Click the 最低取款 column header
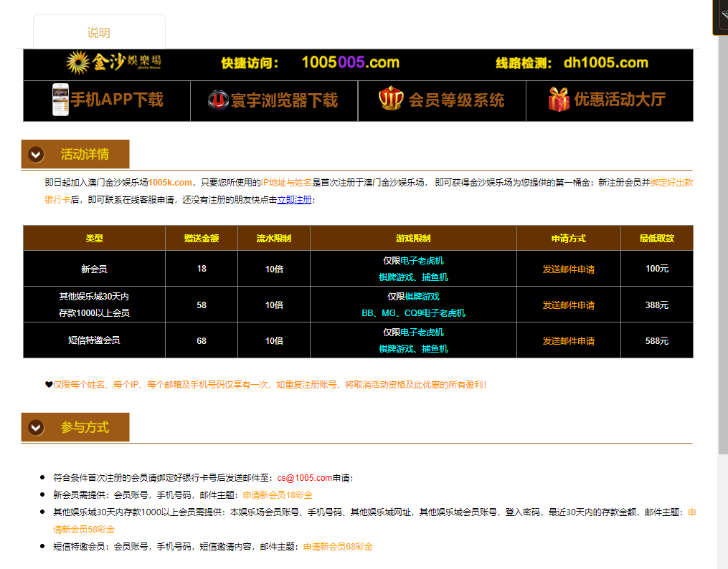Image resolution: width=728 pixels, height=569 pixels. tap(656, 239)
